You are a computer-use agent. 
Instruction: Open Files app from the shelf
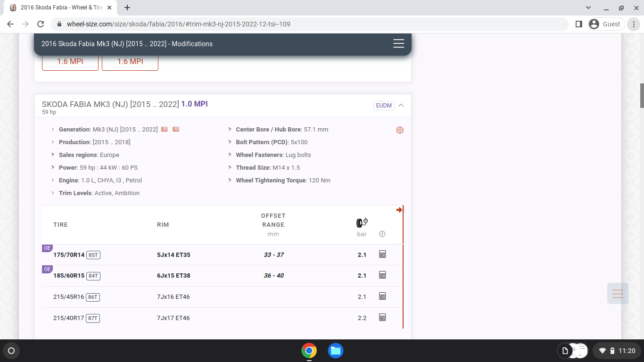(x=336, y=351)
